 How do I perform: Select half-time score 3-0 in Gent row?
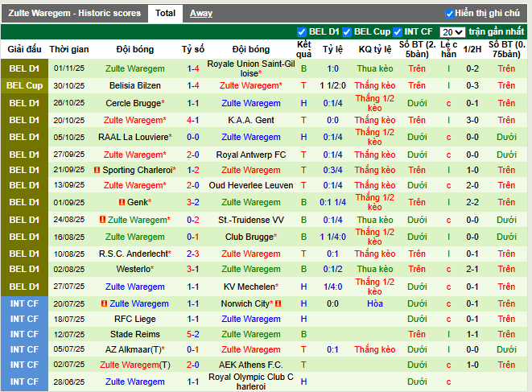tap(472, 120)
